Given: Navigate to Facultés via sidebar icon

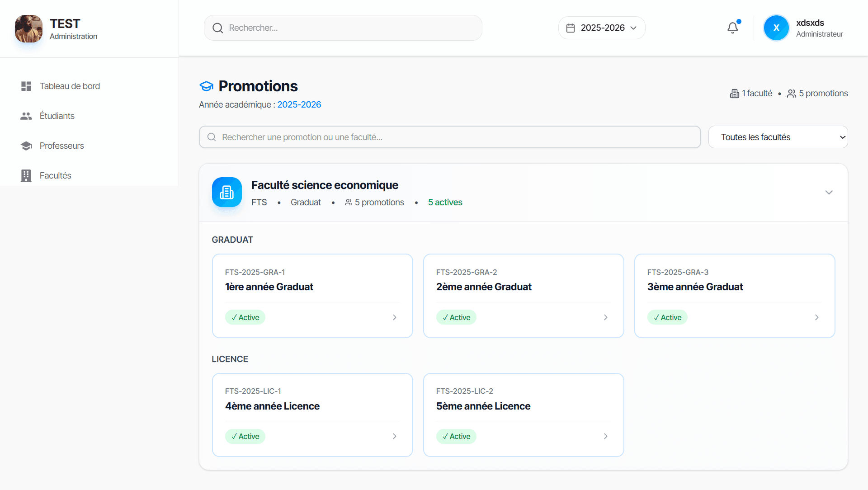Looking at the screenshot, I should 26,175.
